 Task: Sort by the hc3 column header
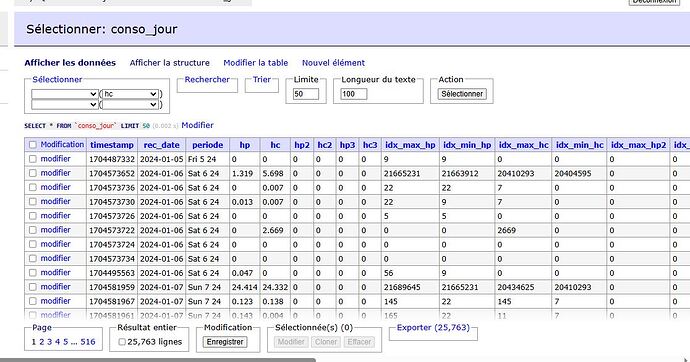[370, 145]
